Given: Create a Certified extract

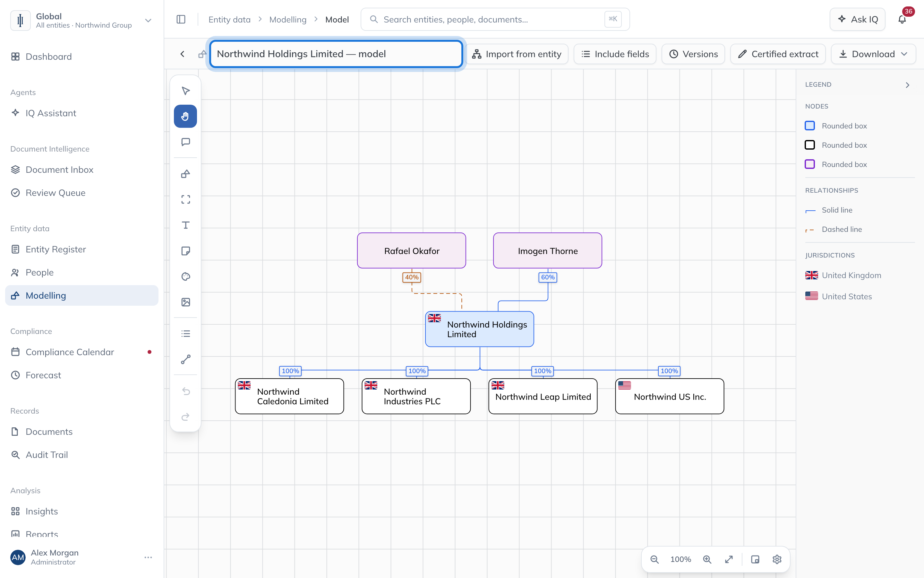Looking at the screenshot, I should pyautogui.click(x=778, y=54).
